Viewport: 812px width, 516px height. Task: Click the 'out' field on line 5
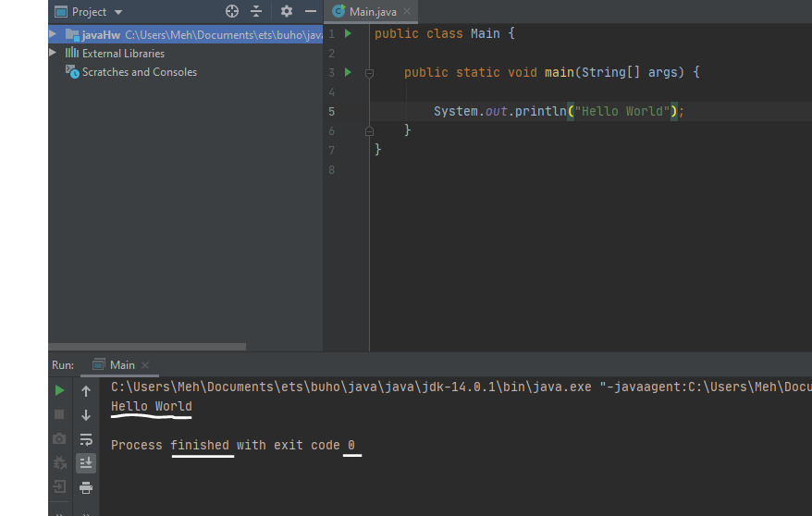click(x=496, y=111)
